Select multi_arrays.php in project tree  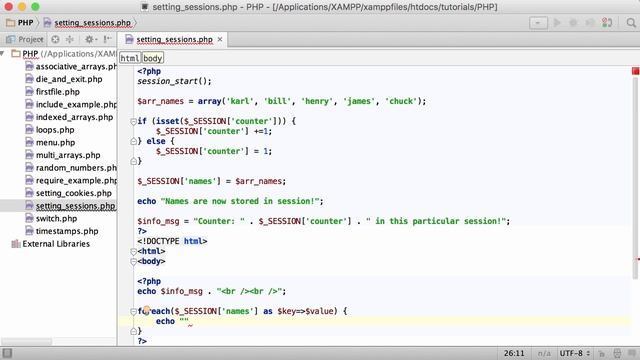click(62, 155)
